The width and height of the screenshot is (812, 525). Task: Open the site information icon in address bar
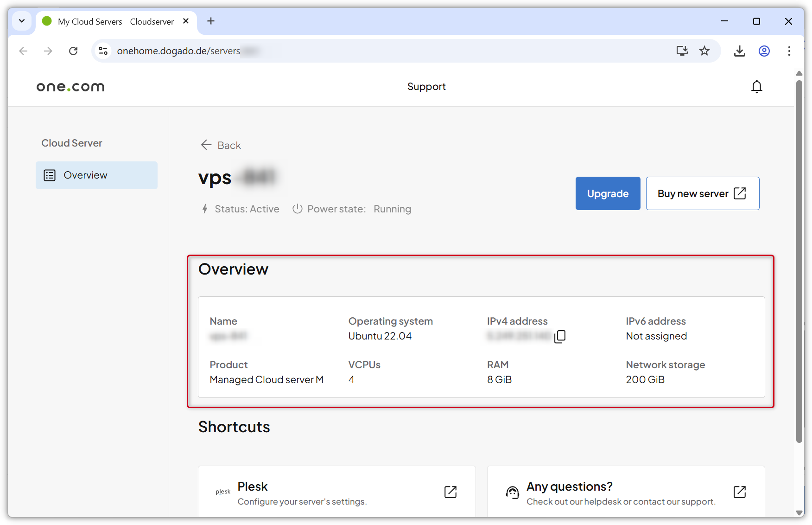tap(103, 51)
